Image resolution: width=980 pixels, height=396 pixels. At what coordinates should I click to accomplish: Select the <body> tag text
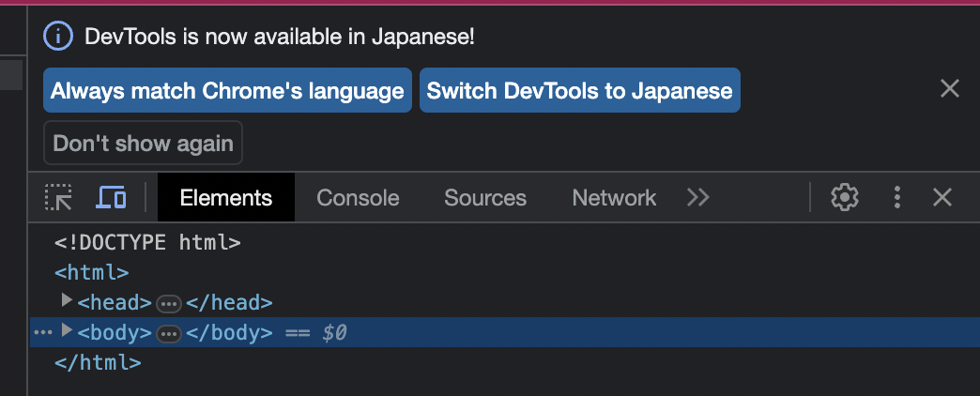click(x=115, y=332)
